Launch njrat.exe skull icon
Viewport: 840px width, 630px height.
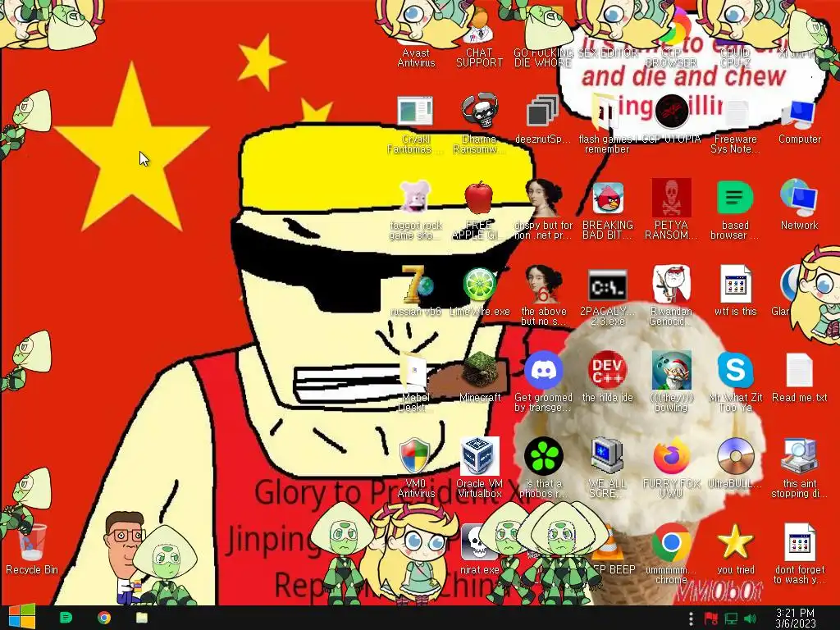[x=479, y=549]
